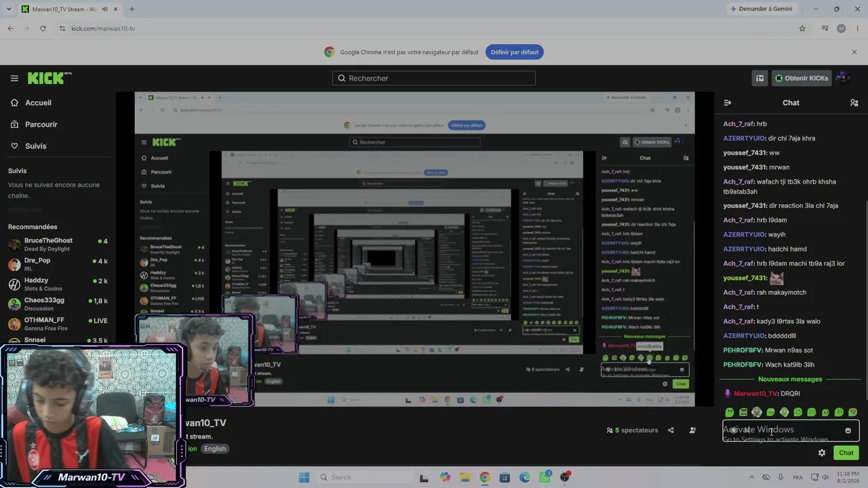This screenshot has width=868, height=488.
Task: Click the icon right of the share icon
Action: [x=692, y=430]
